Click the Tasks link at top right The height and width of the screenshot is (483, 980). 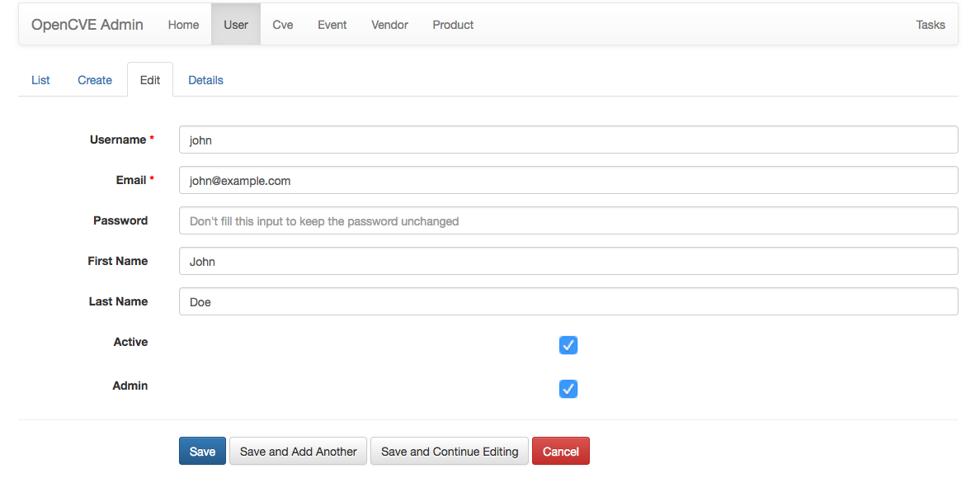[x=930, y=25]
